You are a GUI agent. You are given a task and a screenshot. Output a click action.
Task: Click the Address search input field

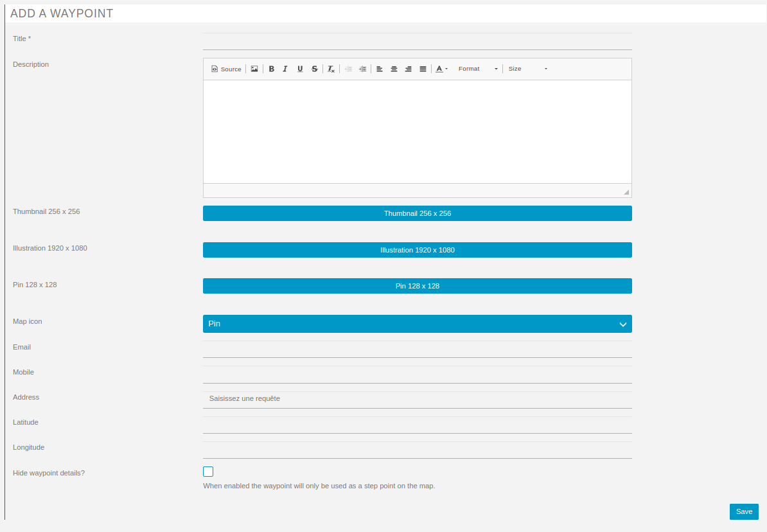pos(418,399)
